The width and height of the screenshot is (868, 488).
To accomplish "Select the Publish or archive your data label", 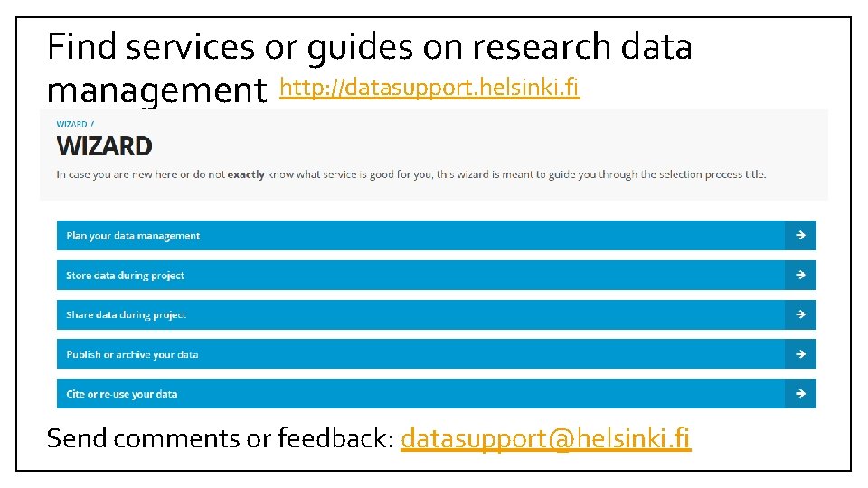I will (132, 354).
